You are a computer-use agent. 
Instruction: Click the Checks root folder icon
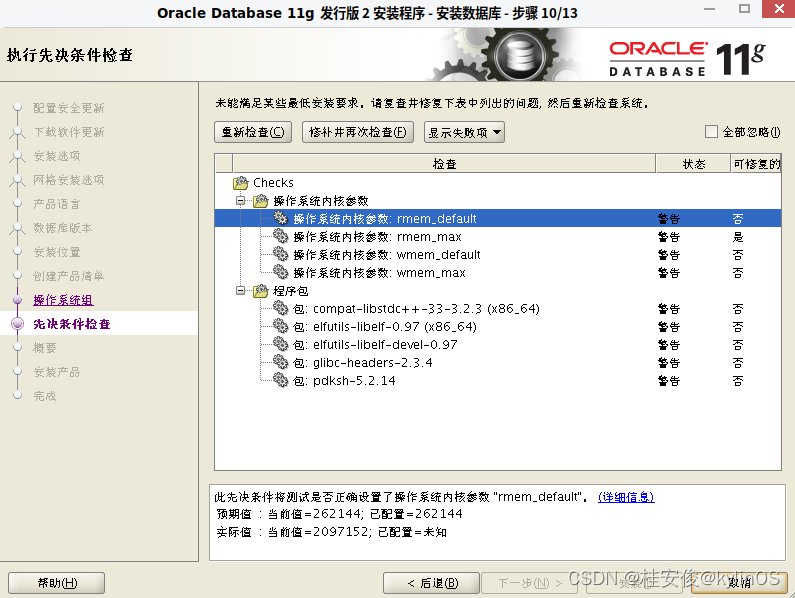point(241,183)
